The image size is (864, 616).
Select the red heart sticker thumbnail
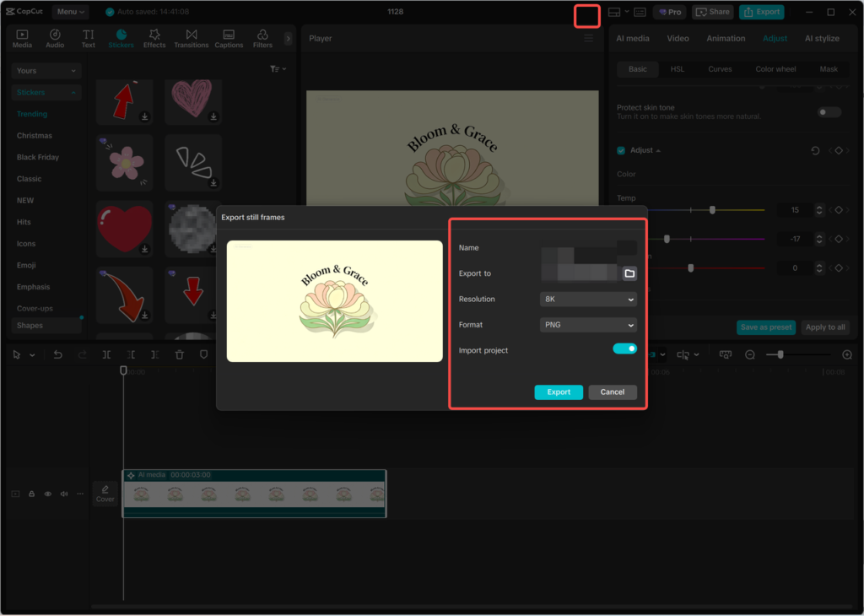[x=124, y=228]
